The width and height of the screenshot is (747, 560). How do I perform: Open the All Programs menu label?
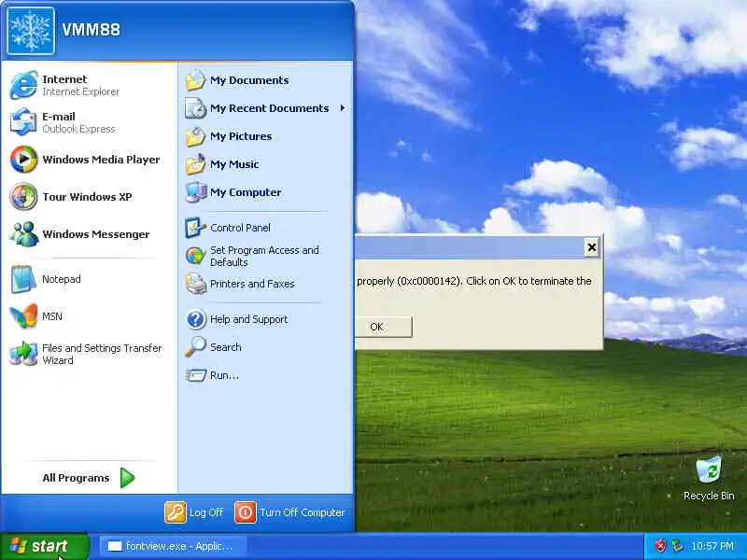pyautogui.click(x=76, y=478)
